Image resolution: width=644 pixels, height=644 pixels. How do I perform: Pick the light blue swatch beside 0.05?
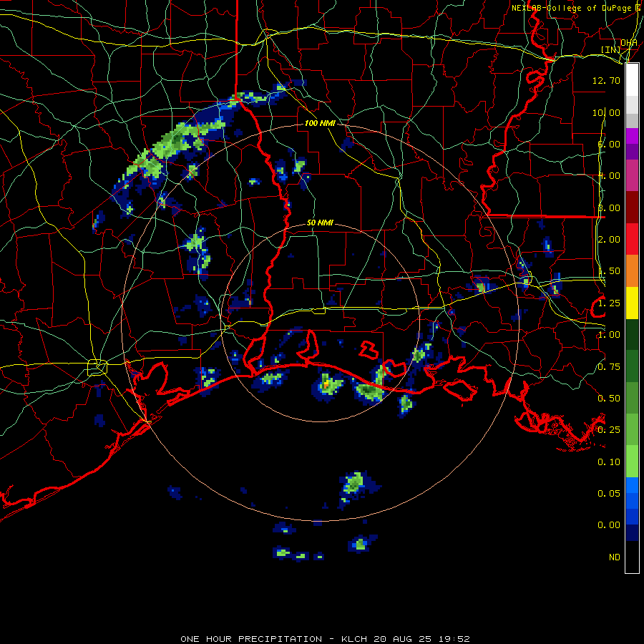(632, 485)
